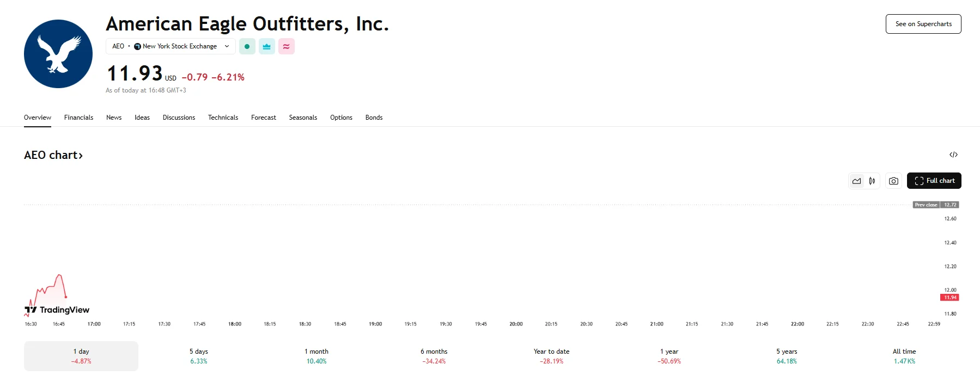Switch chart to candlestick style
This screenshot has width=980, height=376.
[873, 181]
